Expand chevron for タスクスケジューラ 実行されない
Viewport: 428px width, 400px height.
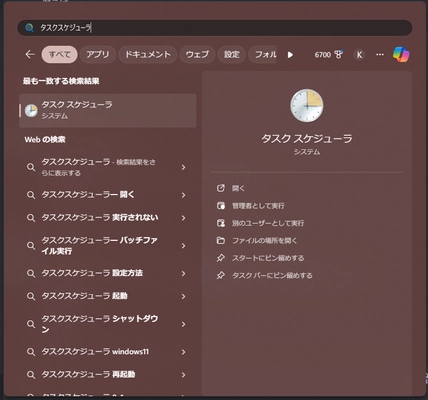coord(183,218)
